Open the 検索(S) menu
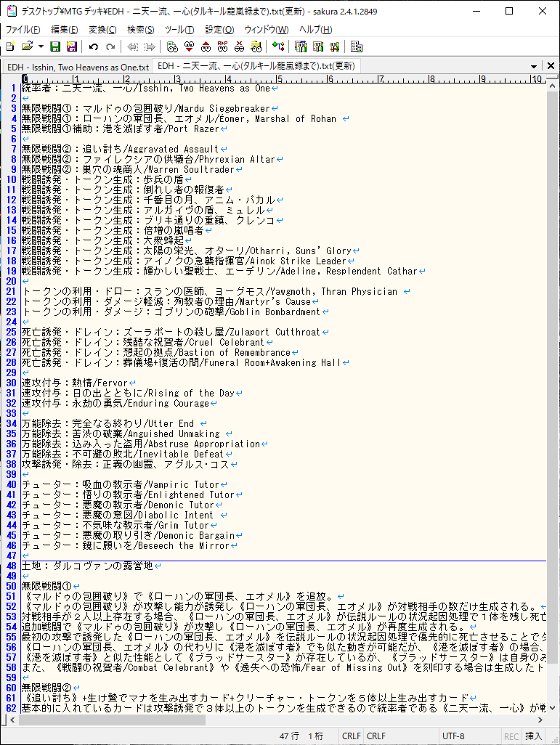The height and width of the screenshot is (745, 560). click(x=141, y=30)
